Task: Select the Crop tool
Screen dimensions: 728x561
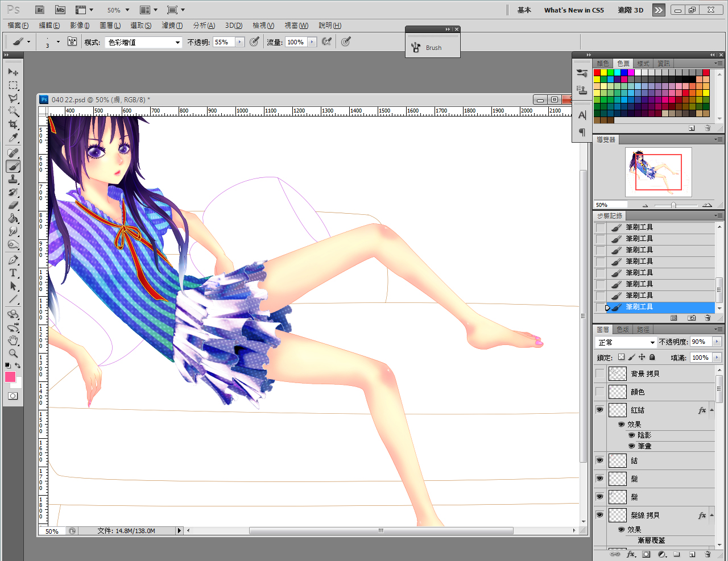Action: (x=13, y=124)
